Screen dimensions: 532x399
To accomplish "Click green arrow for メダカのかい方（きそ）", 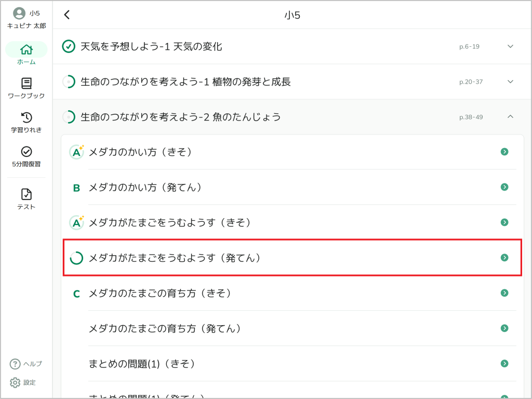I will [x=504, y=152].
